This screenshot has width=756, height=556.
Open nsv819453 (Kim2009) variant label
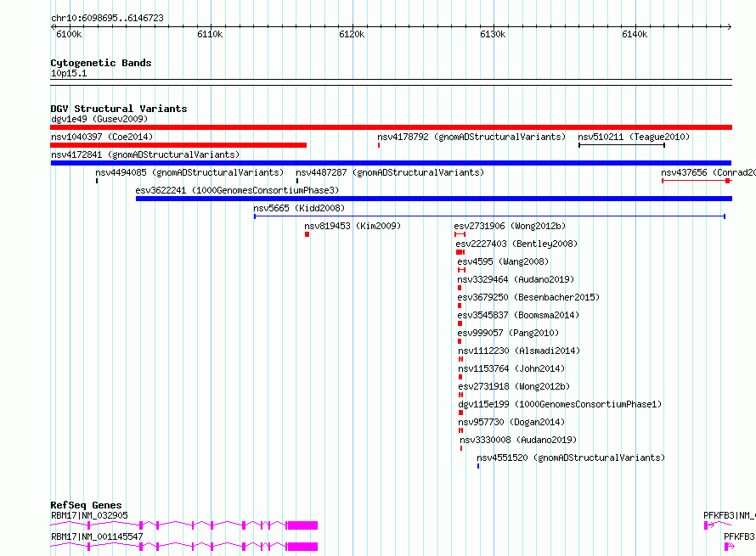pyautogui.click(x=353, y=226)
